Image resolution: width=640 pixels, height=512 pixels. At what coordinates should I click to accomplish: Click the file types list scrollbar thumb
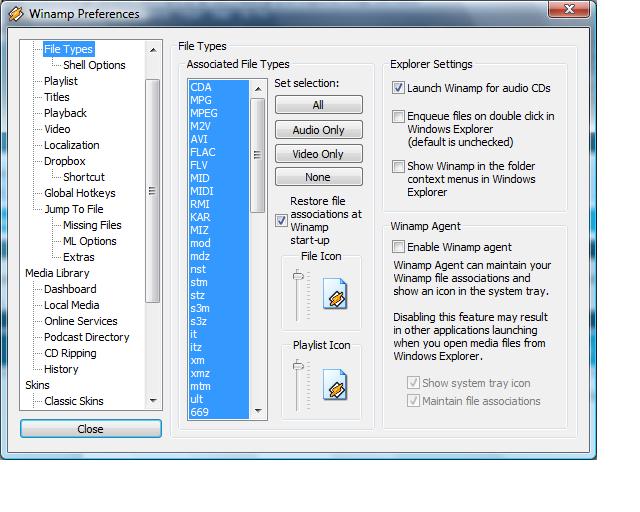[x=258, y=155]
